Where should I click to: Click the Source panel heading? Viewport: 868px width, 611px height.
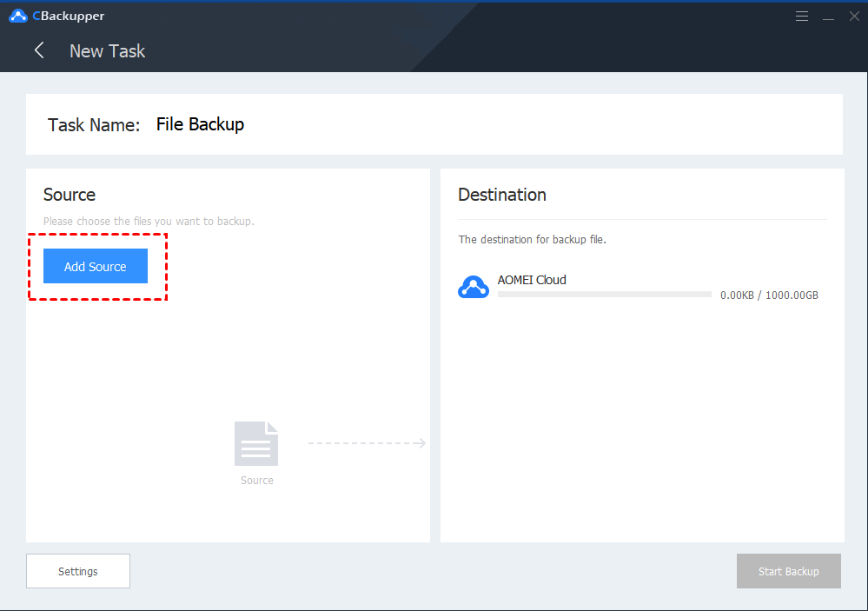click(70, 195)
